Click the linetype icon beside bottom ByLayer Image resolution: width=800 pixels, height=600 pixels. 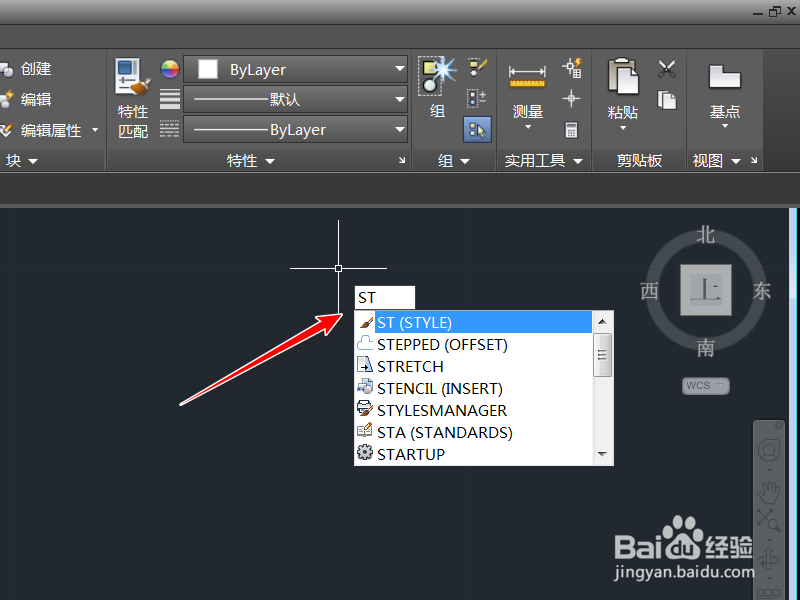click(x=169, y=129)
